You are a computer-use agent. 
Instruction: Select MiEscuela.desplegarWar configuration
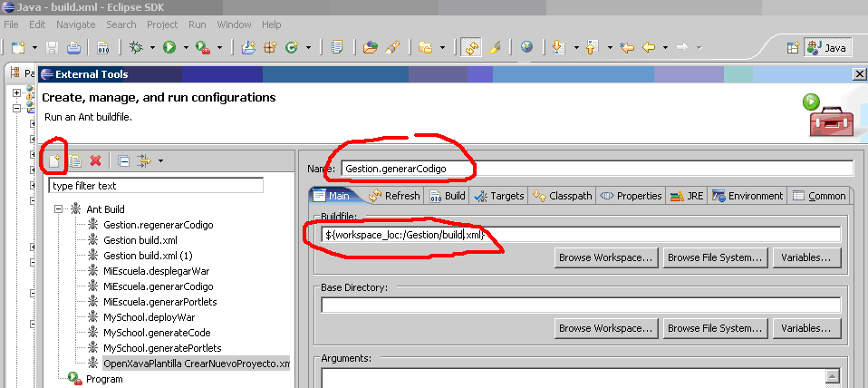tap(156, 271)
